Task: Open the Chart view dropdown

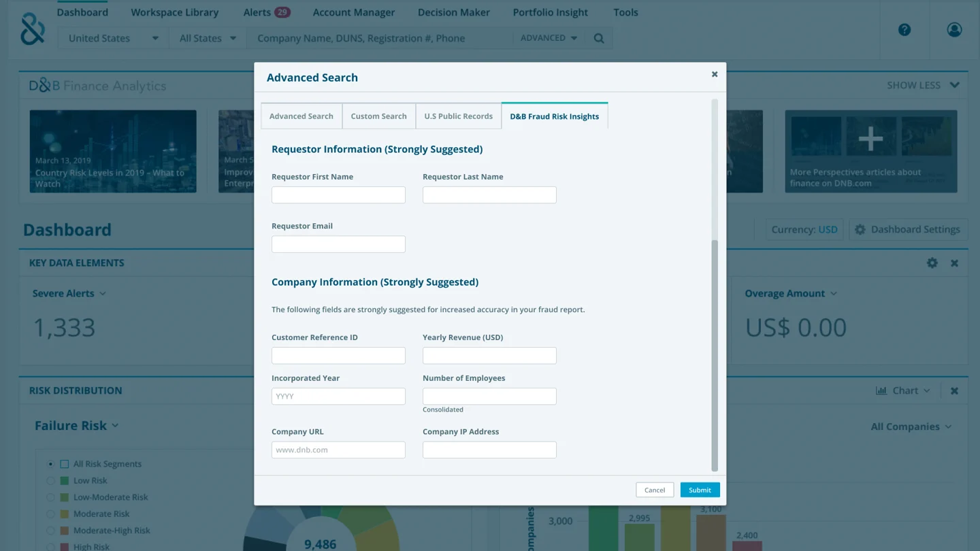Action: pyautogui.click(x=902, y=390)
